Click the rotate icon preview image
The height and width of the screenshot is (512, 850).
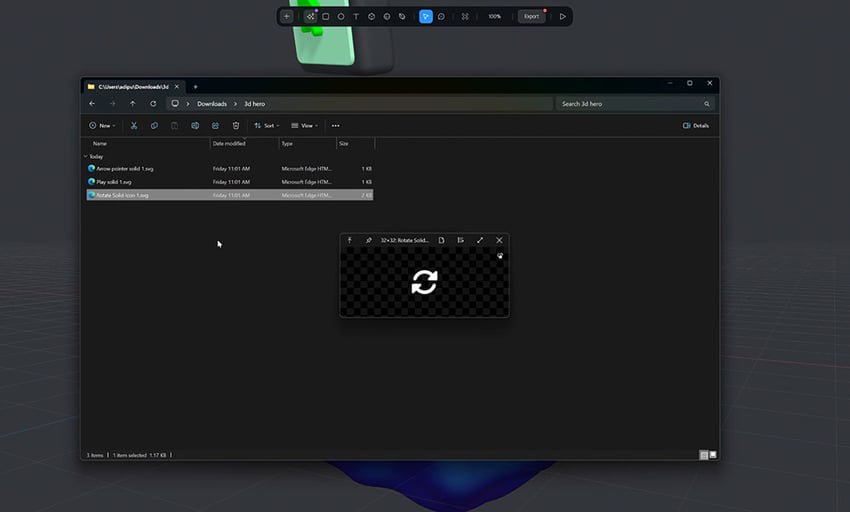[424, 282]
